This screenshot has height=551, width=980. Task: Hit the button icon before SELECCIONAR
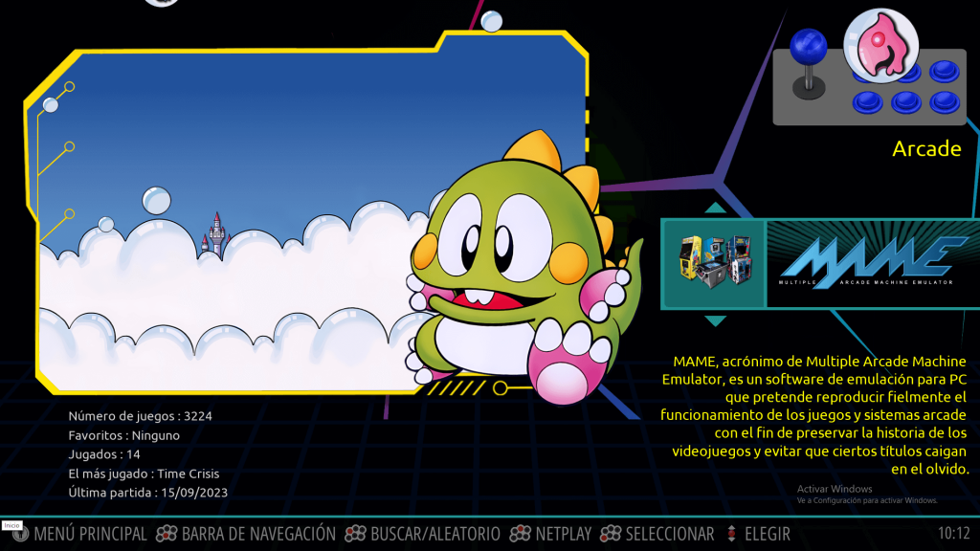610,534
